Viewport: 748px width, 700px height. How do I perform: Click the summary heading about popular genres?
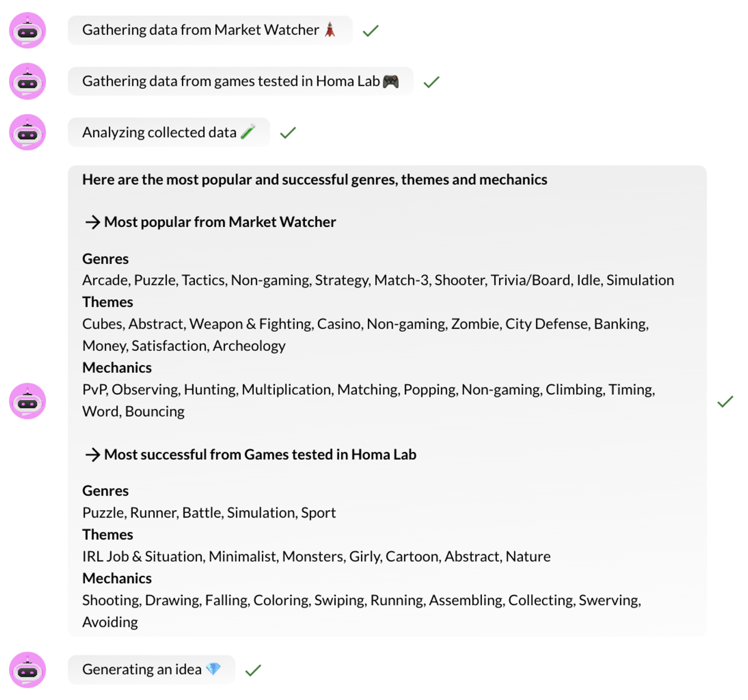pyautogui.click(x=315, y=180)
